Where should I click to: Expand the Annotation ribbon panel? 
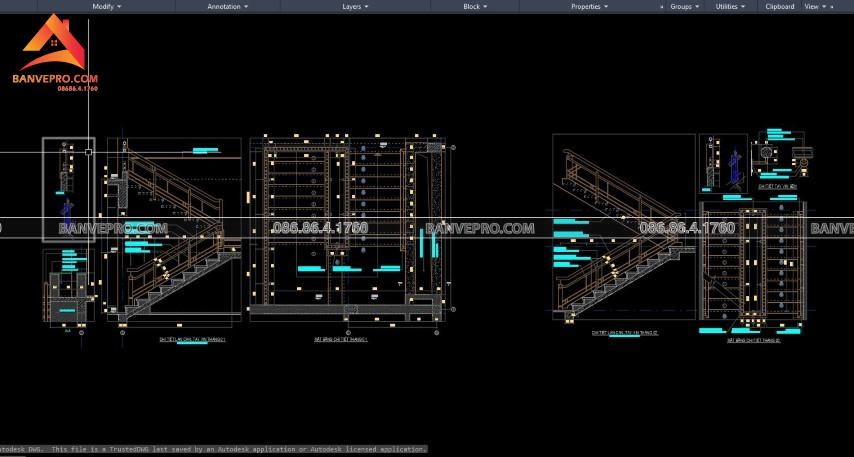coord(228,7)
